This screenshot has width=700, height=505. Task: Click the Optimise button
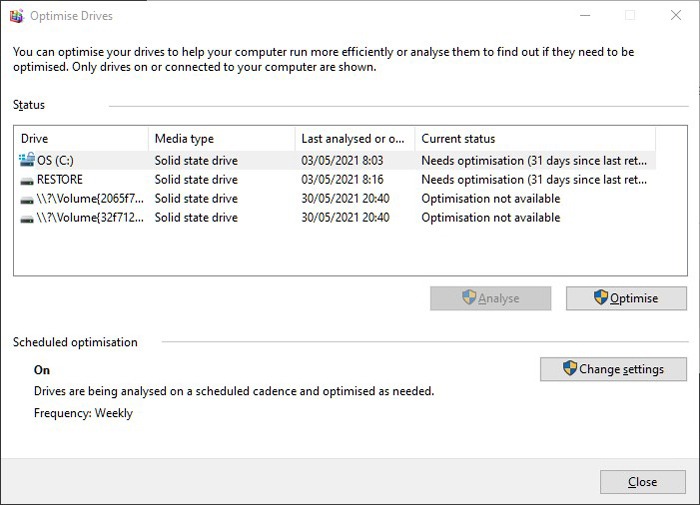pos(626,298)
